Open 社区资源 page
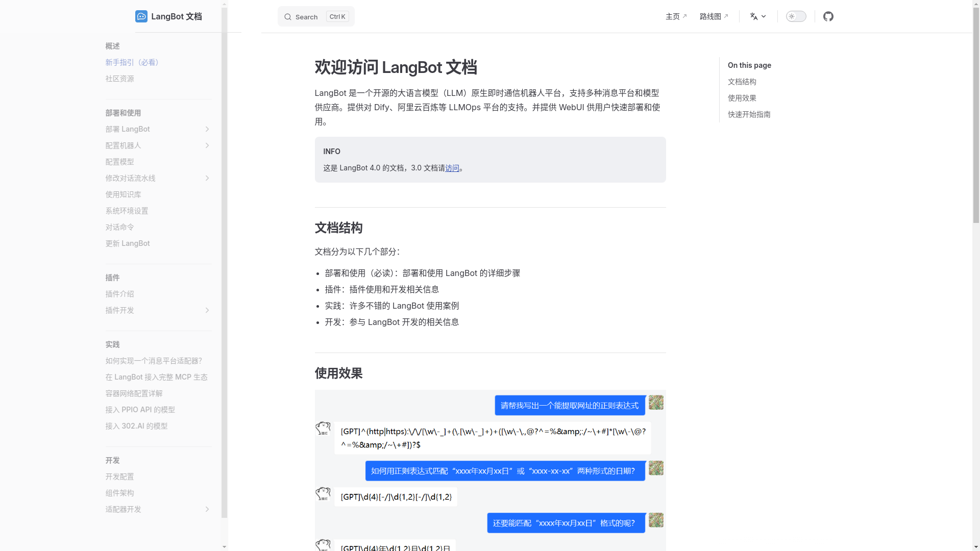 119,79
